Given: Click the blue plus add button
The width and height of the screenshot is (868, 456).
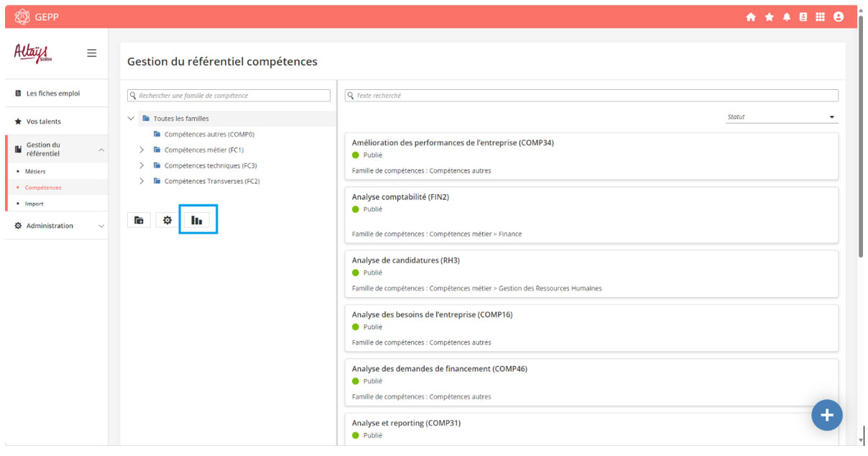Looking at the screenshot, I should [x=826, y=415].
